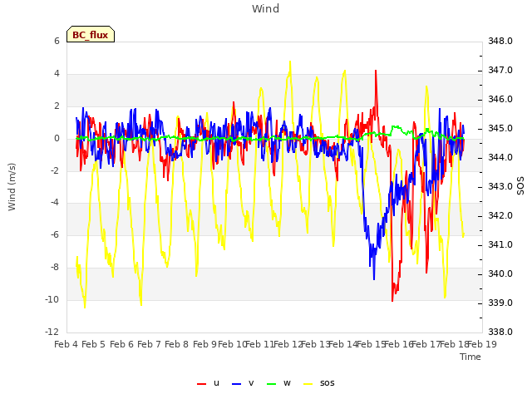Click the '339.0' right axis tick label
532x399 pixels.
500,303
